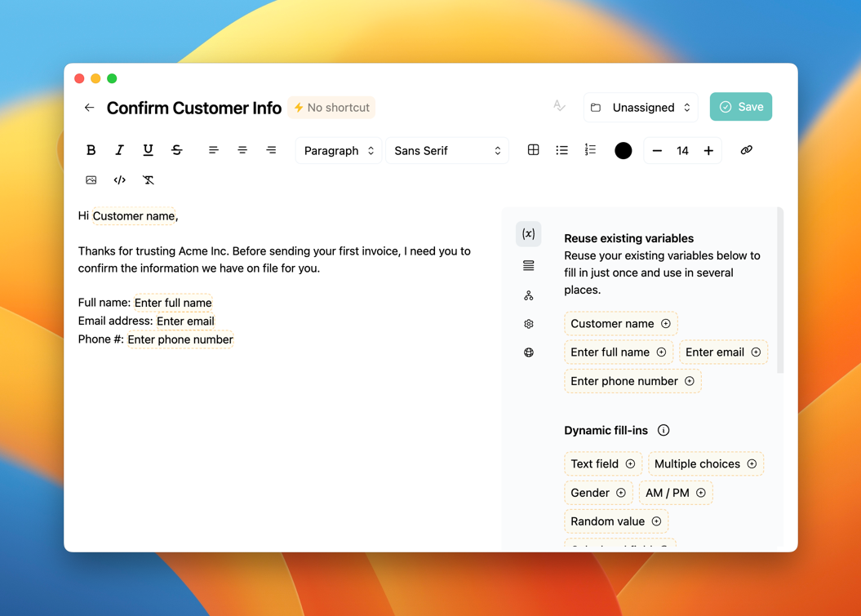This screenshot has height=616, width=861.
Task: Open the HTML code view
Action: pyautogui.click(x=119, y=179)
